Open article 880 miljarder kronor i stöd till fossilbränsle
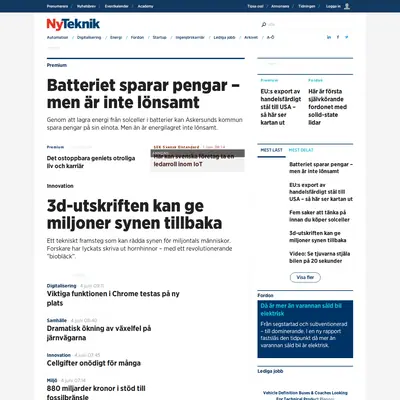Screen dimensions: 400x400 point(96,392)
